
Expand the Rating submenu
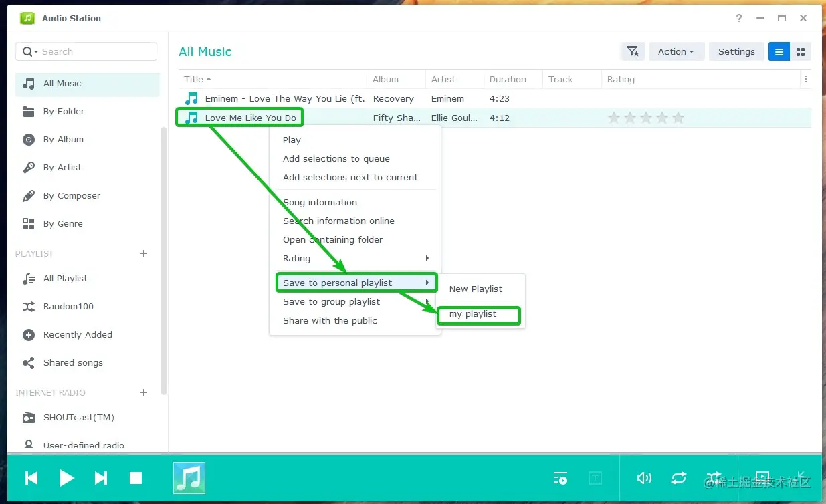[x=355, y=258]
